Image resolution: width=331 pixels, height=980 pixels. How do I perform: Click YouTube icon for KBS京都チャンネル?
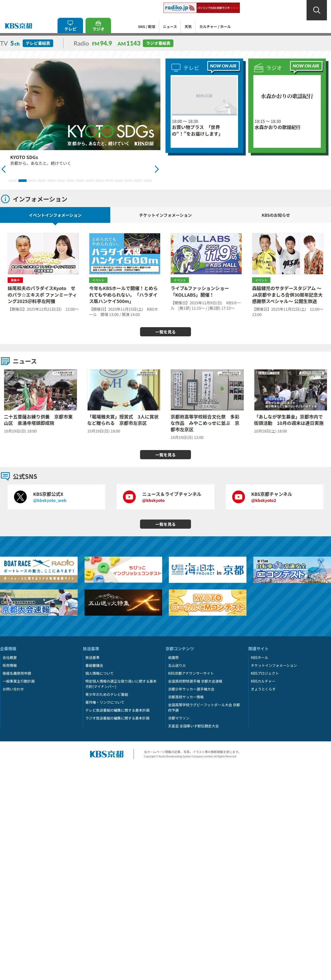point(238,497)
